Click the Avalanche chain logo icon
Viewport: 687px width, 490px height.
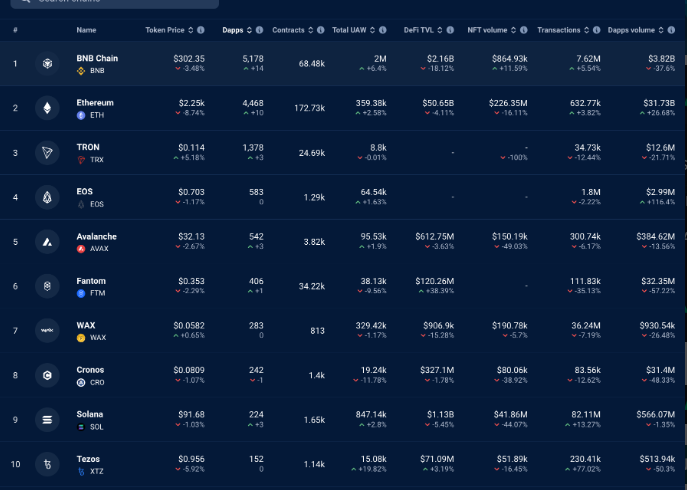click(47, 242)
